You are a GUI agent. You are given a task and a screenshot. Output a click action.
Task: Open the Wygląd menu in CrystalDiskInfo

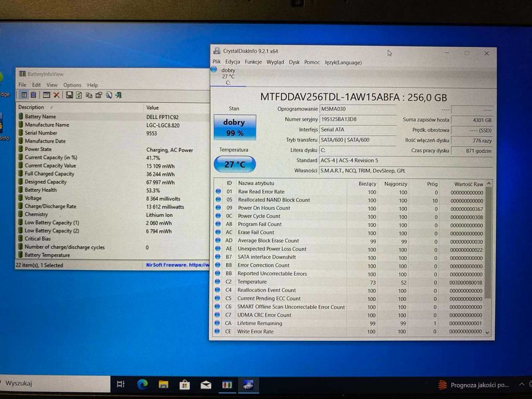coord(275,62)
